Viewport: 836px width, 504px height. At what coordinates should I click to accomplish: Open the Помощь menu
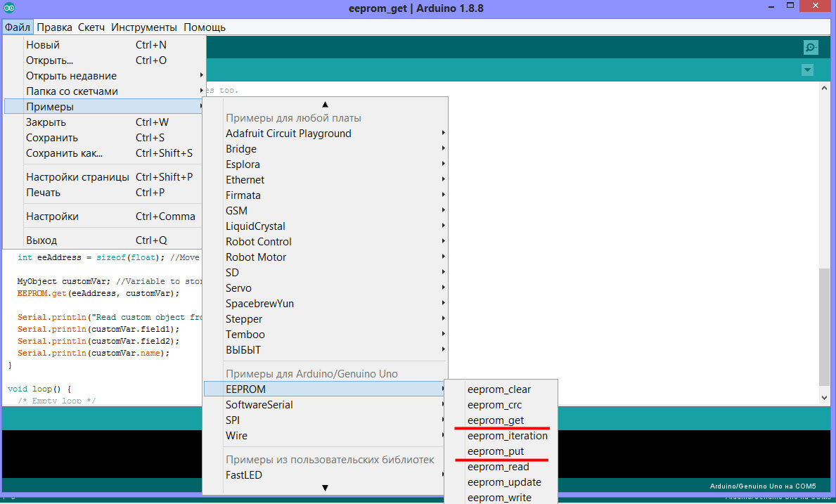205,27
